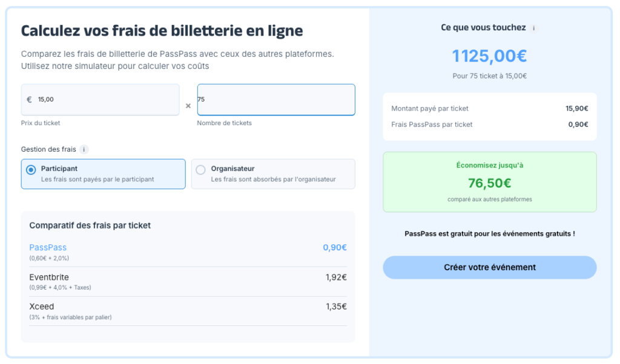Screen dimensions: 620x364
Task: Click the Créer votre événement button
Action: [x=489, y=267]
